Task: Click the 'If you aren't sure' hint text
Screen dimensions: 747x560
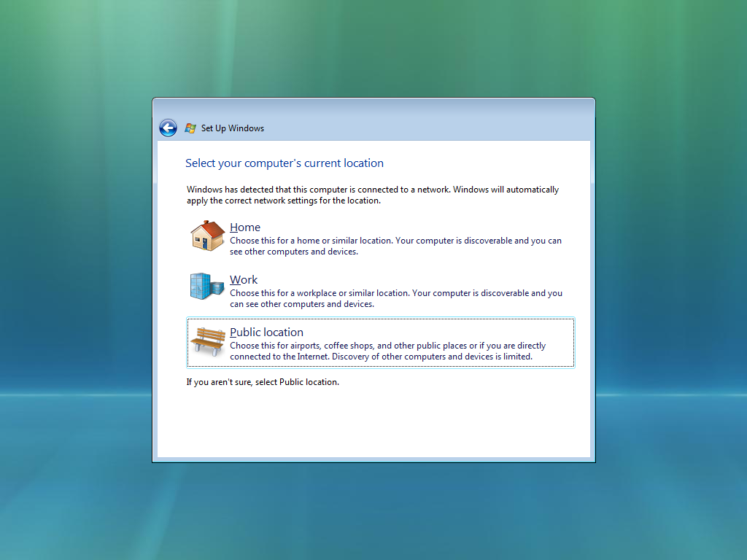Action: tap(263, 382)
